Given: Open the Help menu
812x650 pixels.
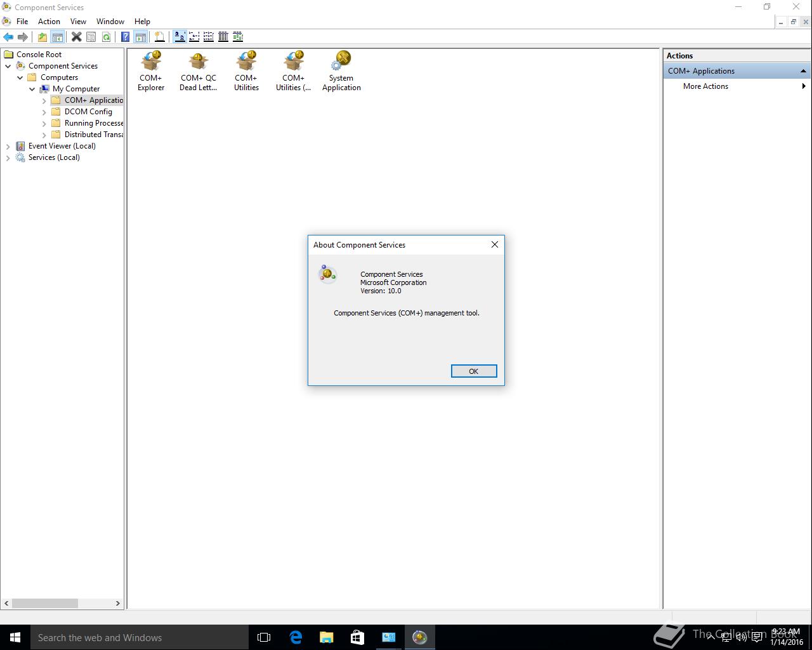Looking at the screenshot, I should 142,21.
